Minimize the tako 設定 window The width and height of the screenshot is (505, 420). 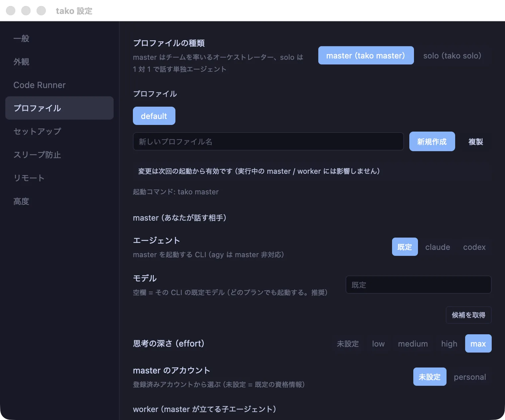pyautogui.click(x=26, y=11)
